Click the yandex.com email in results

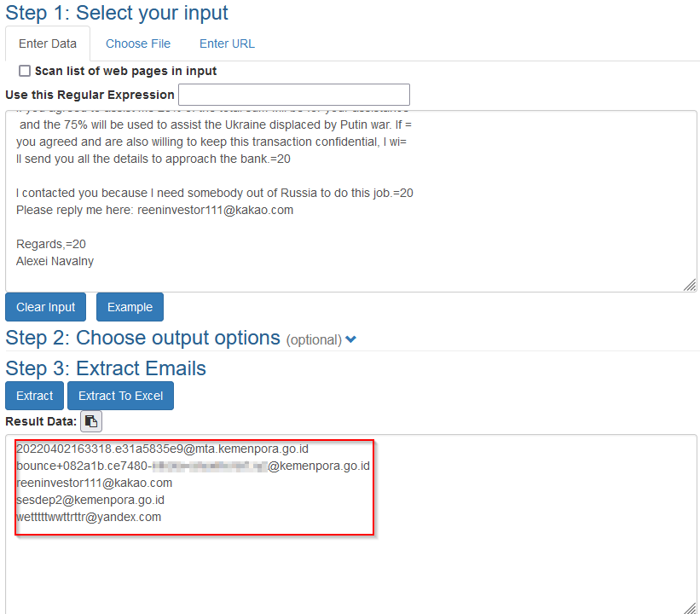(x=89, y=517)
